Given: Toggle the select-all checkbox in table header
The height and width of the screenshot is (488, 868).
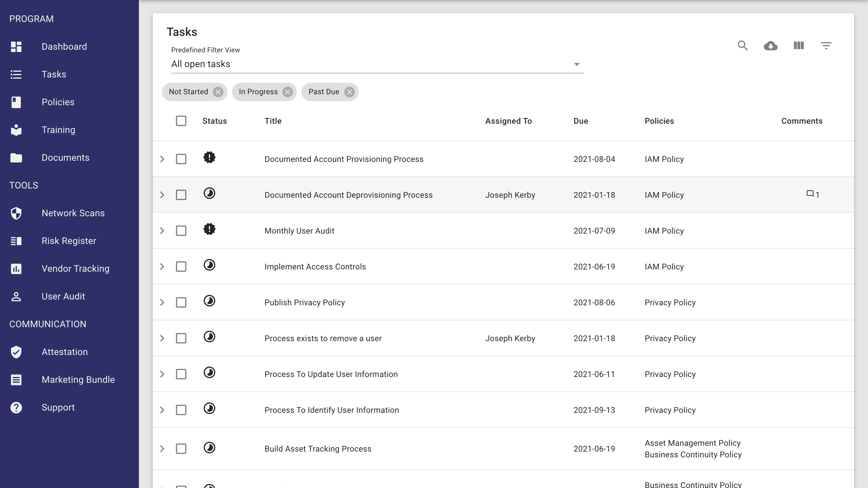Looking at the screenshot, I should point(181,121).
